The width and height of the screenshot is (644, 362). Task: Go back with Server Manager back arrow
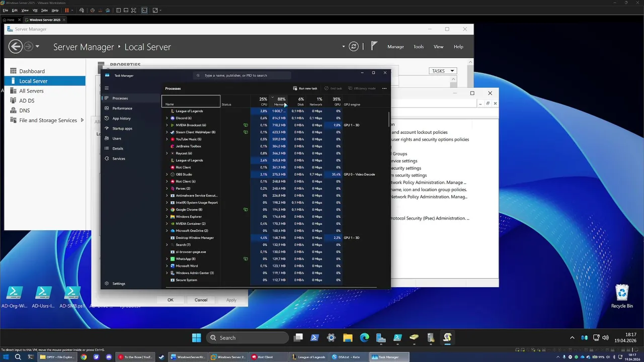click(x=16, y=47)
